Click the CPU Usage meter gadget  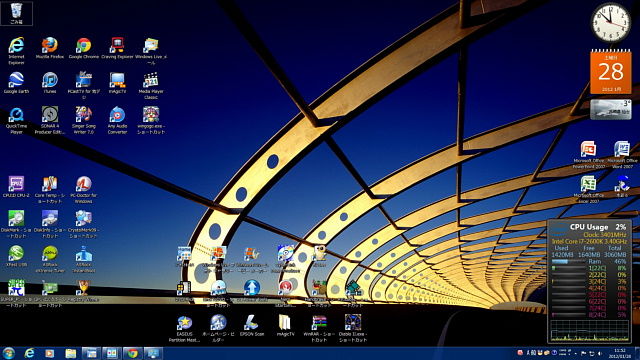589,282
